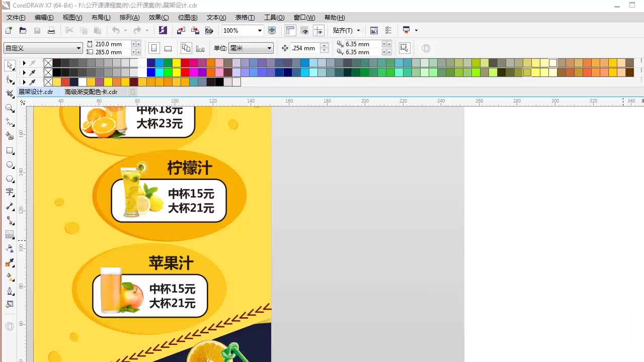The height and width of the screenshot is (362, 644).
Task: Click the page width 210.0 mm field
Action: (112, 44)
